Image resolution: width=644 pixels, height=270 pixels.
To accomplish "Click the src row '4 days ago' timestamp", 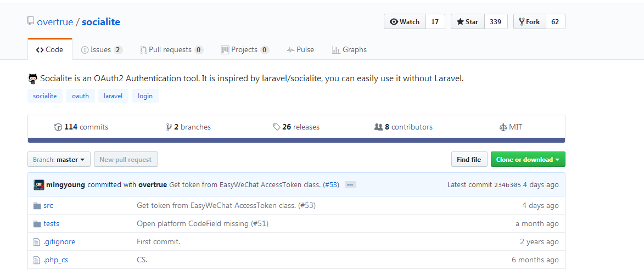I will 540,206.
